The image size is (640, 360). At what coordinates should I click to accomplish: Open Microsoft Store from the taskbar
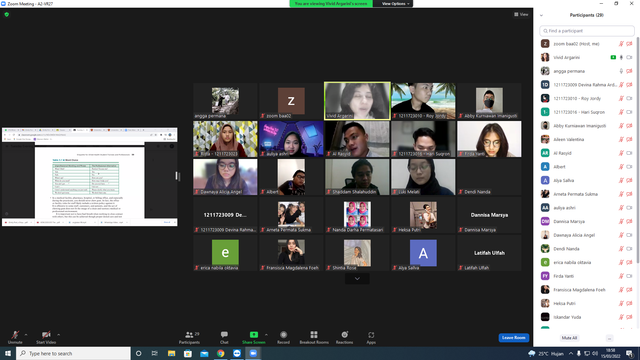[188, 353]
